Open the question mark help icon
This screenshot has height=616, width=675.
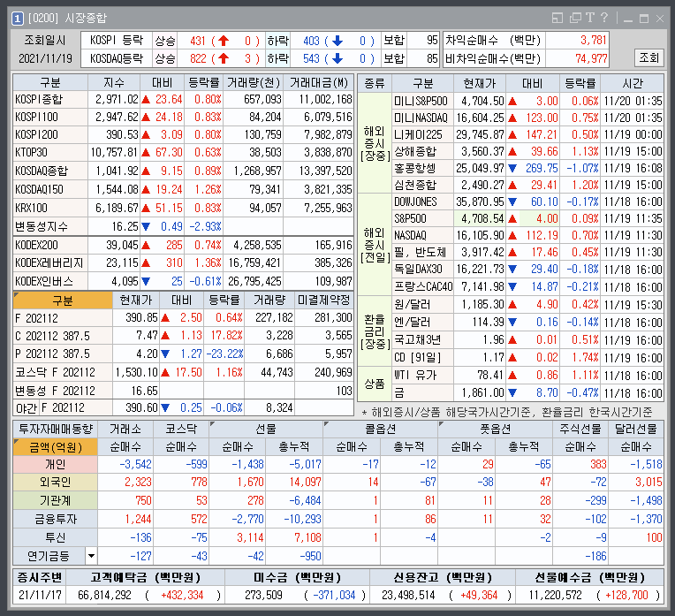604,18
